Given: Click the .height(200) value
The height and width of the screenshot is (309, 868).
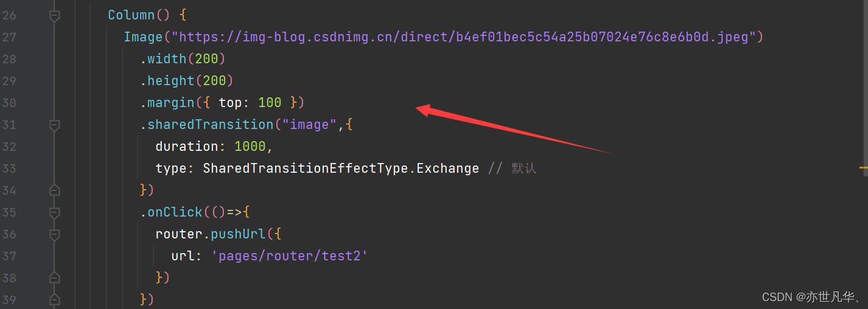Looking at the screenshot, I should pos(214,81).
